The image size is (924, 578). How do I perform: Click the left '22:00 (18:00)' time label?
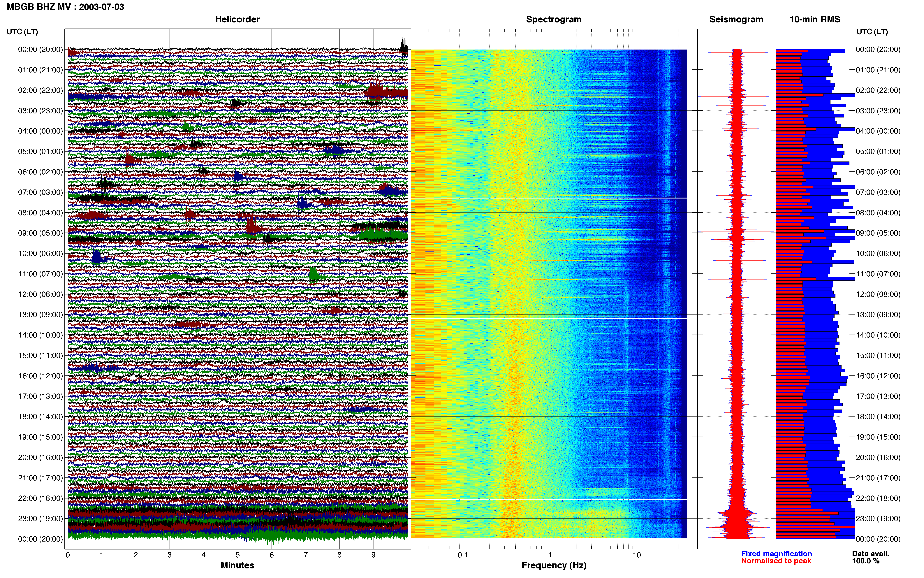coord(41,498)
